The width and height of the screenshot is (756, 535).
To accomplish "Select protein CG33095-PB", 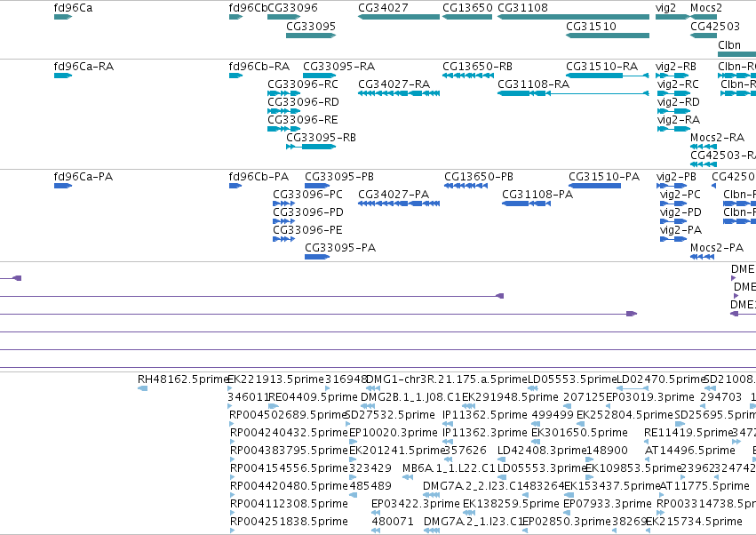I will coord(317,186).
